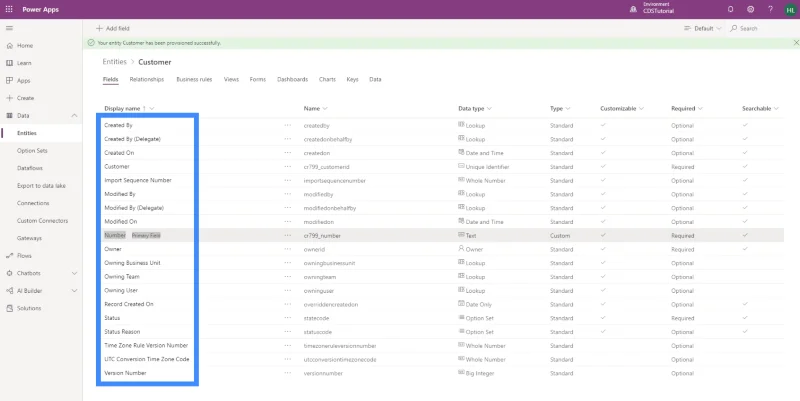Screen dimensions: 800x401
Task: Sort by Display name column header
Action: pos(129,108)
